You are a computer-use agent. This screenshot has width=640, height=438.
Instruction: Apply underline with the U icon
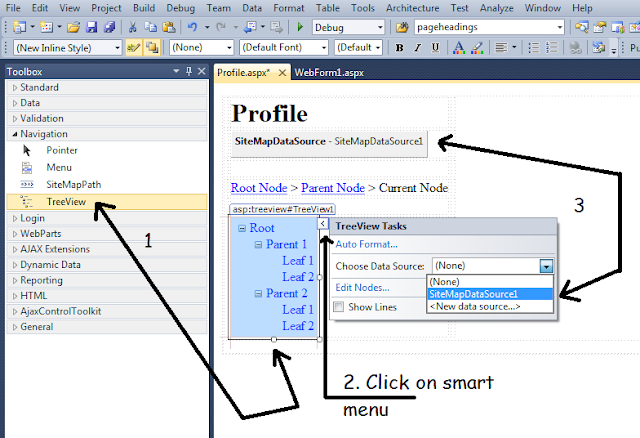coord(436,48)
